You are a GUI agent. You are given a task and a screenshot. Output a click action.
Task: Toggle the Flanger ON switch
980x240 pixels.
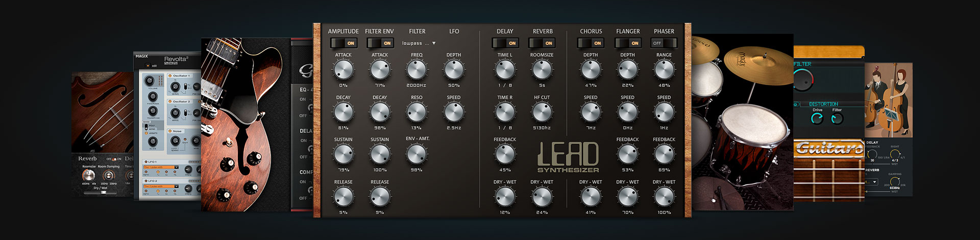pos(628,43)
